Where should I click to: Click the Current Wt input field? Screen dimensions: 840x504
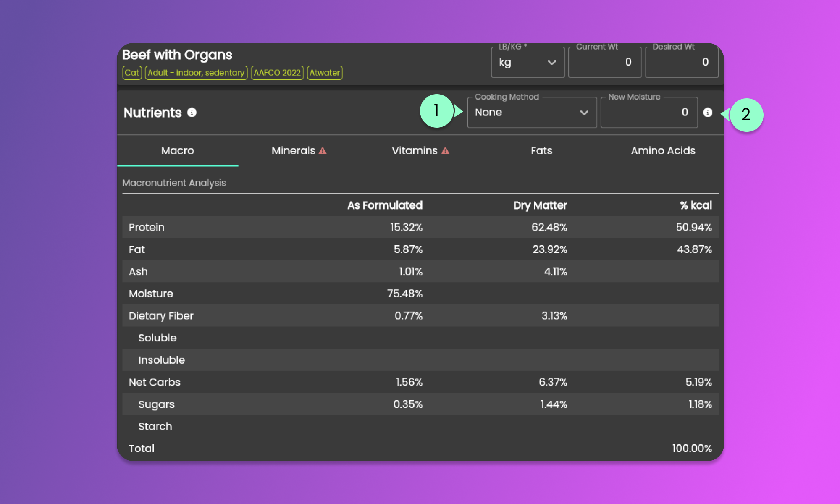604,63
